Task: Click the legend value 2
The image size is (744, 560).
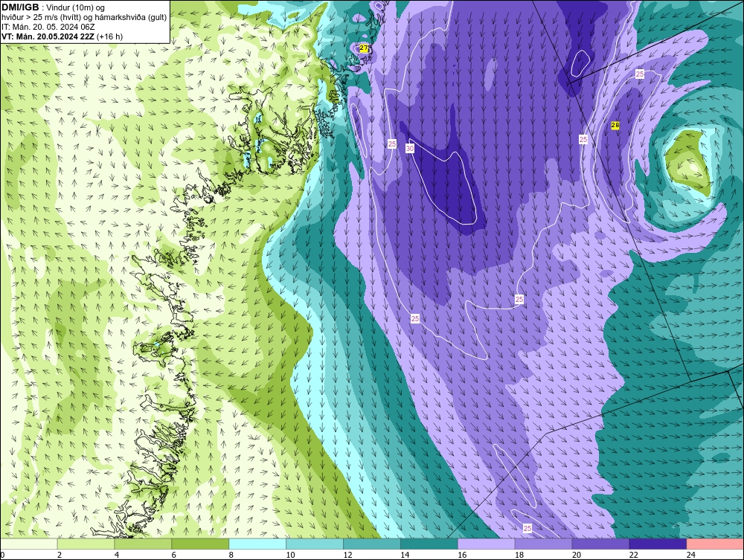Action: pyautogui.click(x=60, y=555)
